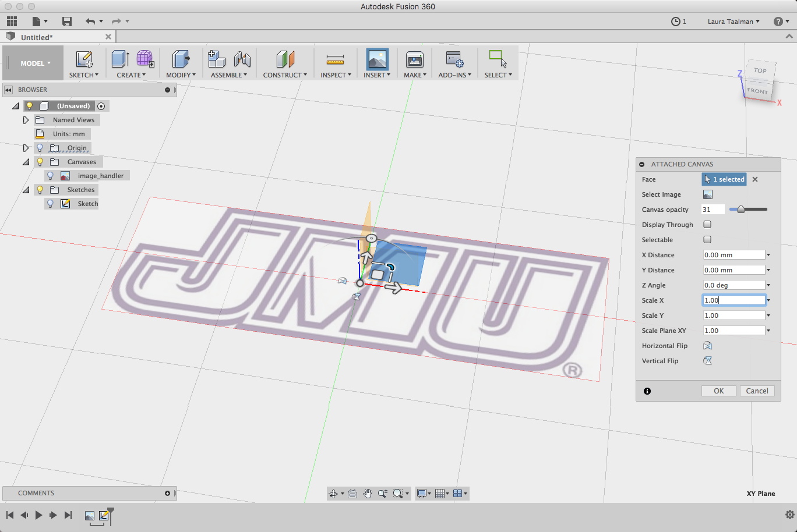
Task: Click the Measure ruler icon in Inspect
Action: click(x=336, y=59)
